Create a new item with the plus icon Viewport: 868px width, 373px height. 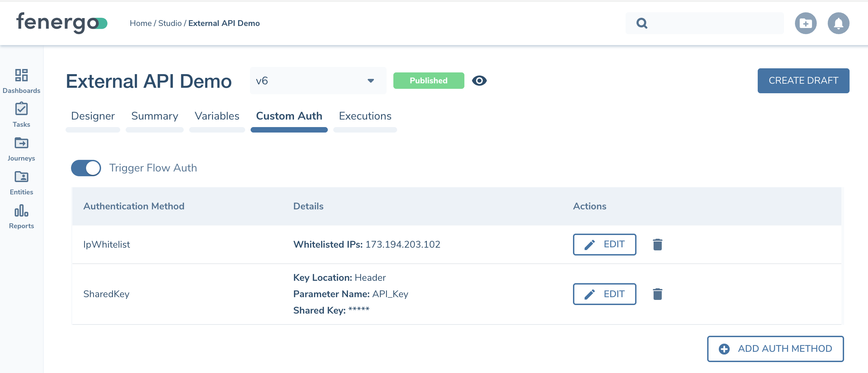tap(806, 23)
